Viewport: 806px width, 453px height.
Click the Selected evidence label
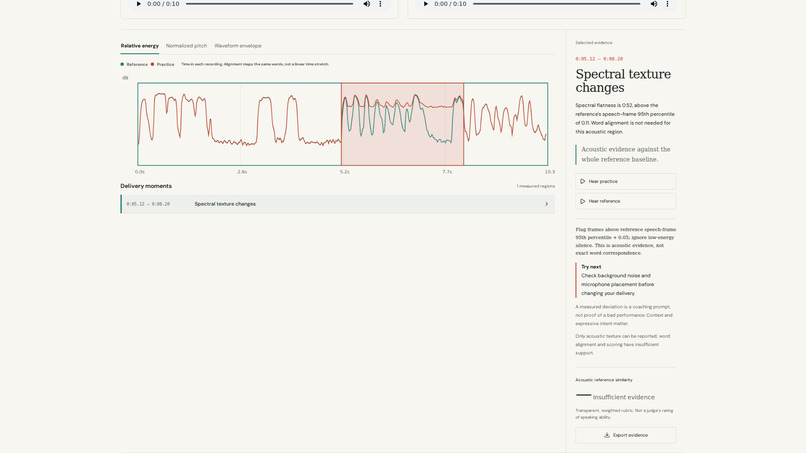tap(594, 43)
